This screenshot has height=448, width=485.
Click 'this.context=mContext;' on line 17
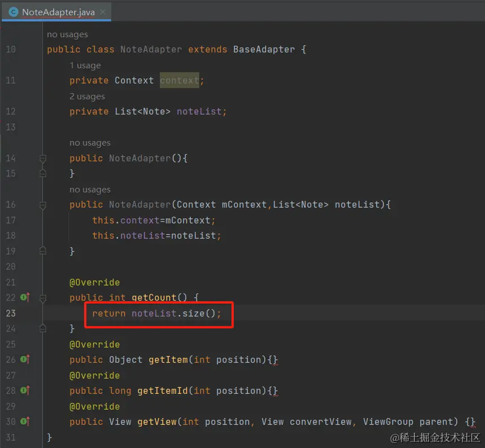click(x=154, y=221)
